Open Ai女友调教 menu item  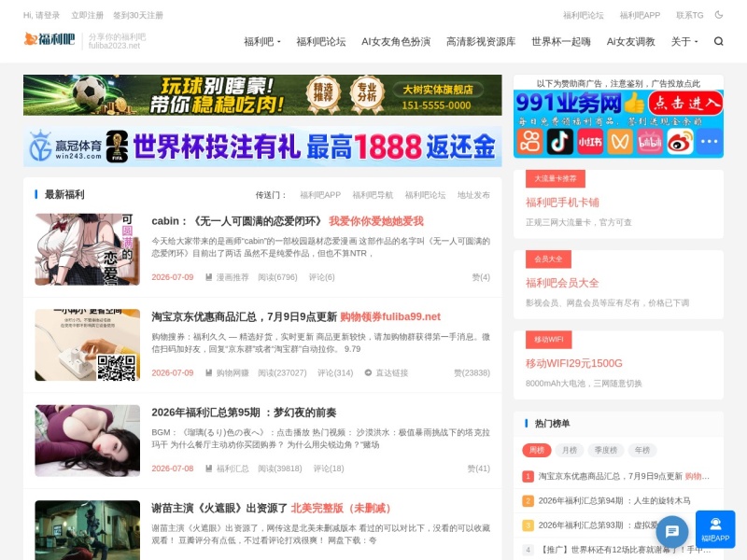click(x=631, y=42)
